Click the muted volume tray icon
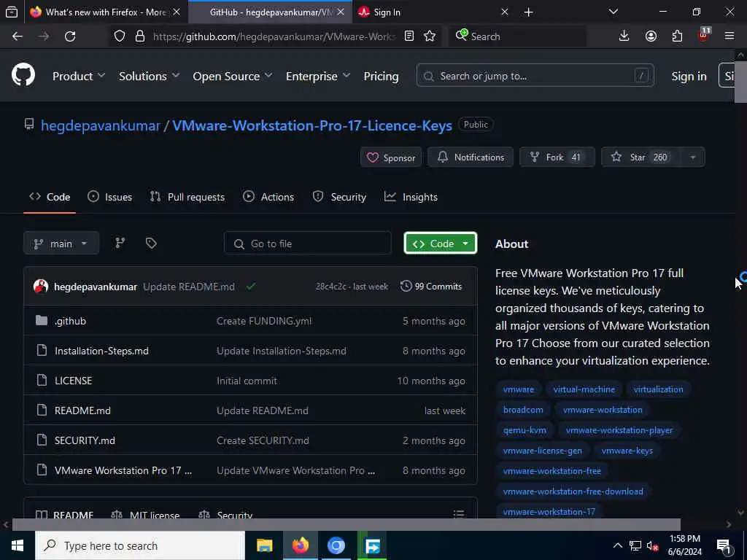 (x=653, y=545)
